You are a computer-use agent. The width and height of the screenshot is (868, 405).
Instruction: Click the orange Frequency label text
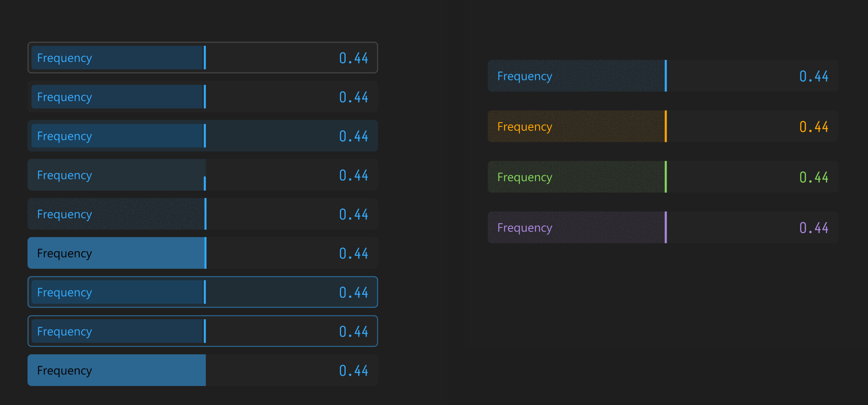pyautogui.click(x=524, y=127)
